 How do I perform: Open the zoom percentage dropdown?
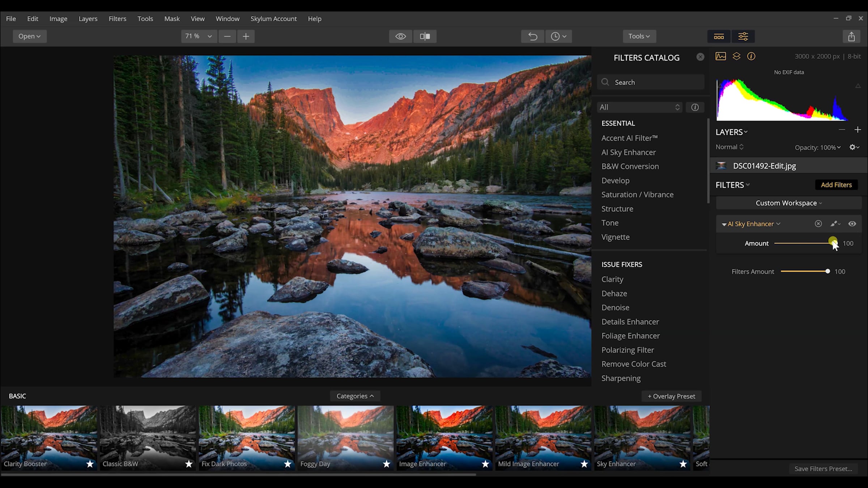click(x=199, y=36)
